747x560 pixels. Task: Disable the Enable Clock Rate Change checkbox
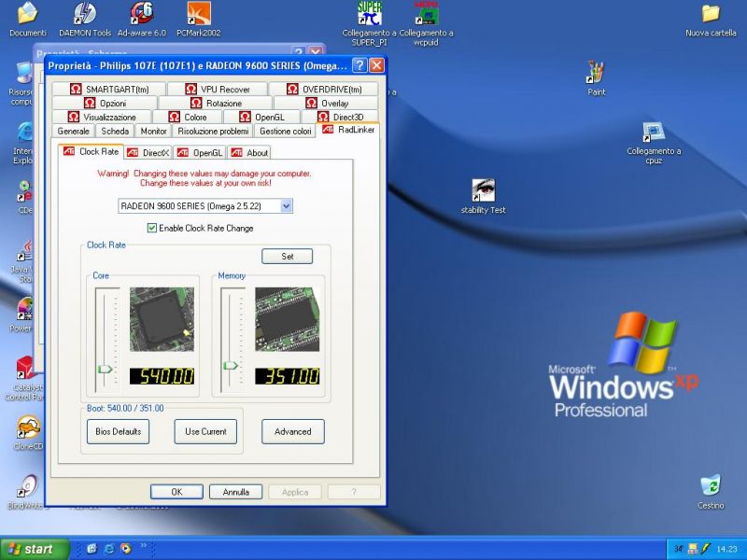152,228
